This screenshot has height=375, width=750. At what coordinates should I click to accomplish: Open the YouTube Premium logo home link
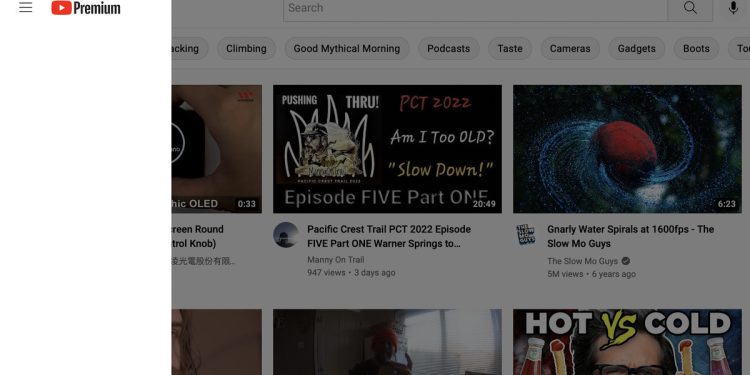(86, 8)
